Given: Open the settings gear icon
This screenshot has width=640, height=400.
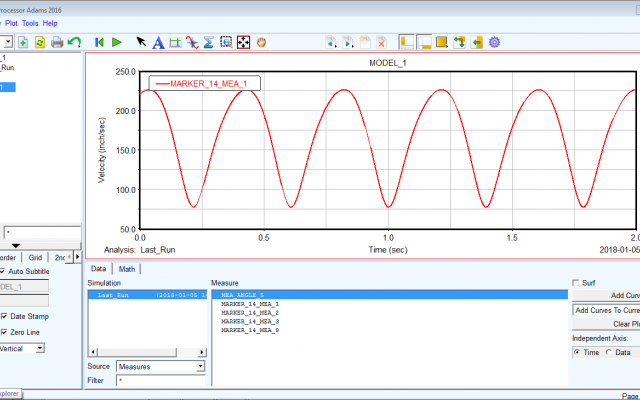Looking at the screenshot, I should (494, 42).
